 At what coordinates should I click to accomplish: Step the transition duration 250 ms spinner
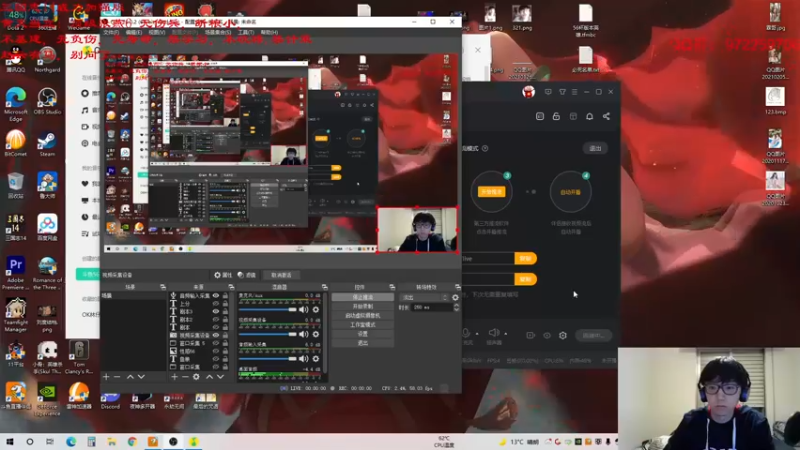pyautogui.click(x=456, y=307)
